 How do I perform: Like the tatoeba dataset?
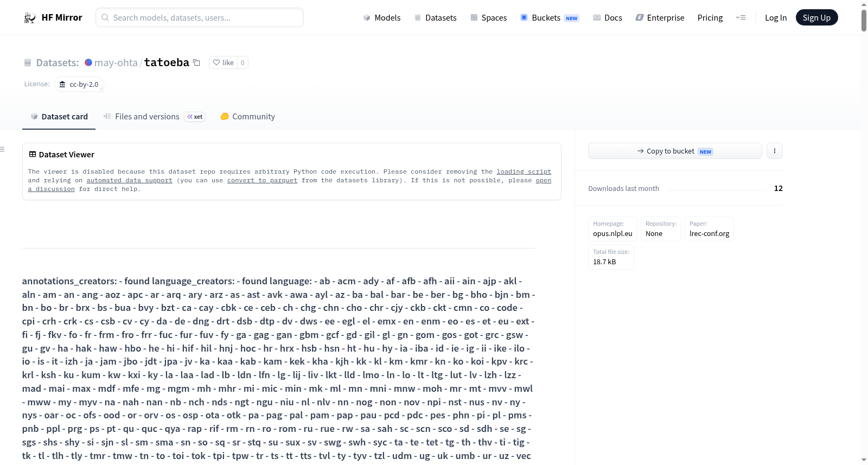pyautogui.click(x=223, y=63)
